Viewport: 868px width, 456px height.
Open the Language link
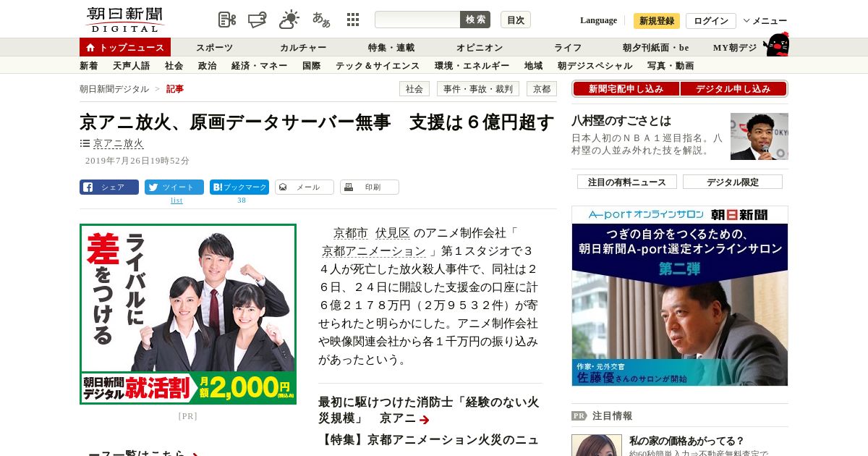[x=598, y=20]
